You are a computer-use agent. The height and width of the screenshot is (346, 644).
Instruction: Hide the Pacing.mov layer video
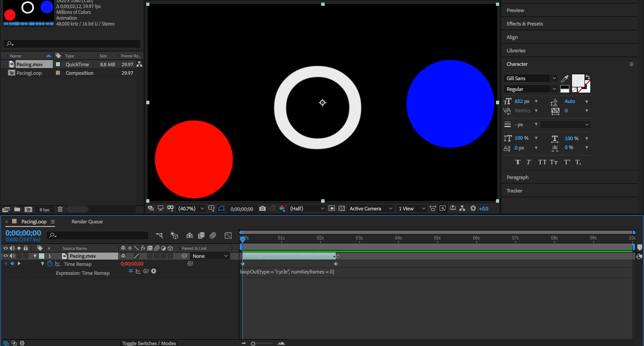tap(6, 256)
